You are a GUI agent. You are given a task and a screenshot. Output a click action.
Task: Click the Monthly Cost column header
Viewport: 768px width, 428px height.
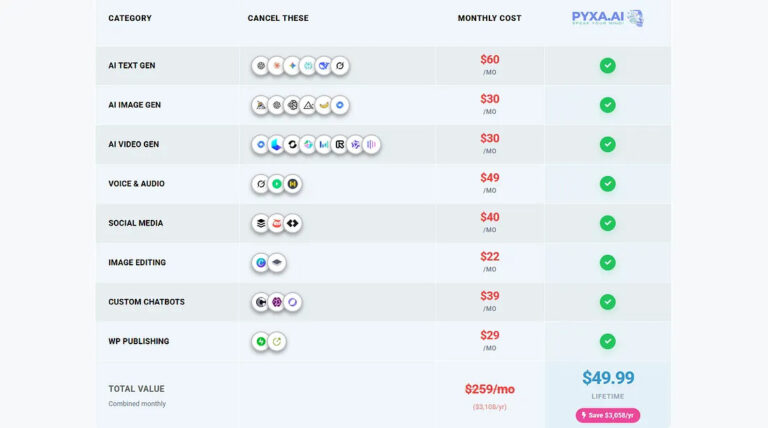coord(489,18)
